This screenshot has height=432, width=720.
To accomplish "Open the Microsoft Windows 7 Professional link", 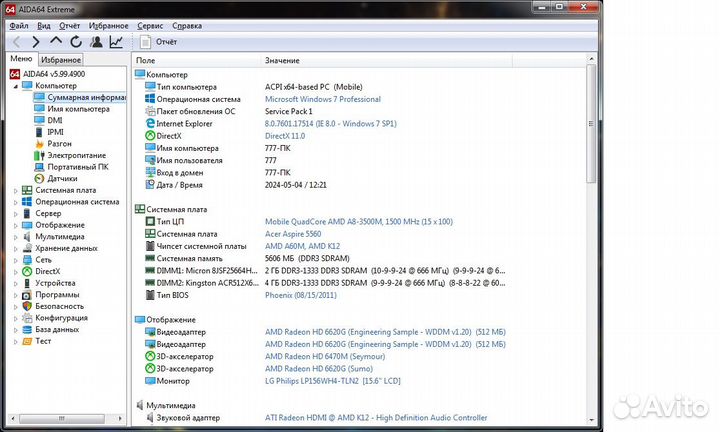I will pyautogui.click(x=323, y=99).
